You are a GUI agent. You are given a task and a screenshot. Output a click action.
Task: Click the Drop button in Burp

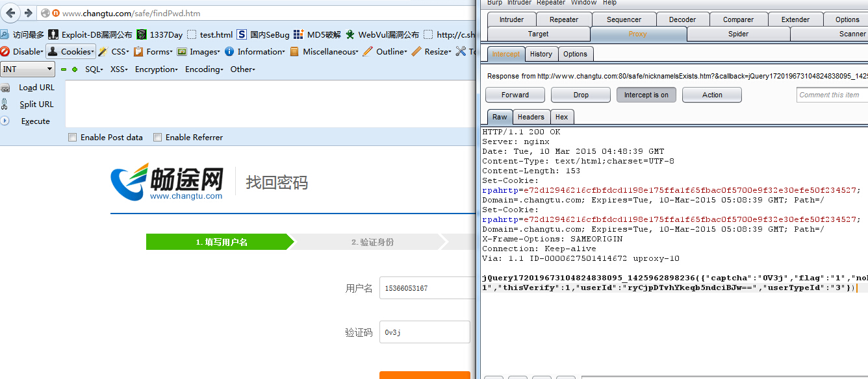coord(581,95)
